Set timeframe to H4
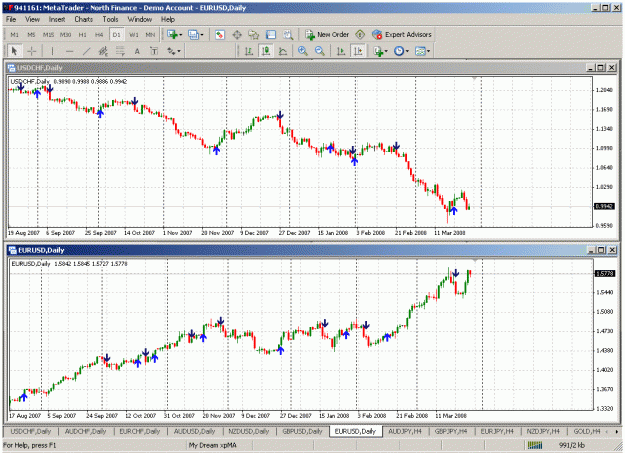The image size is (625, 453). pyautogui.click(x=99, y=35)
